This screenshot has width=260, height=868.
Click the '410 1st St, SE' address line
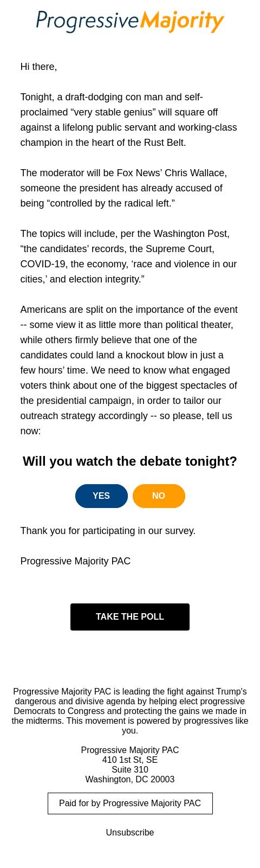click(x=130, y=760)
